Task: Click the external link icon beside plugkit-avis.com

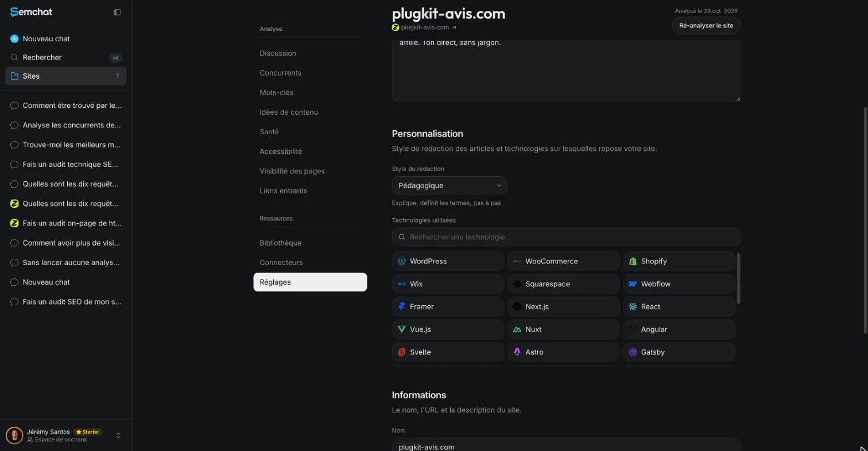Action: pos(454,27)
